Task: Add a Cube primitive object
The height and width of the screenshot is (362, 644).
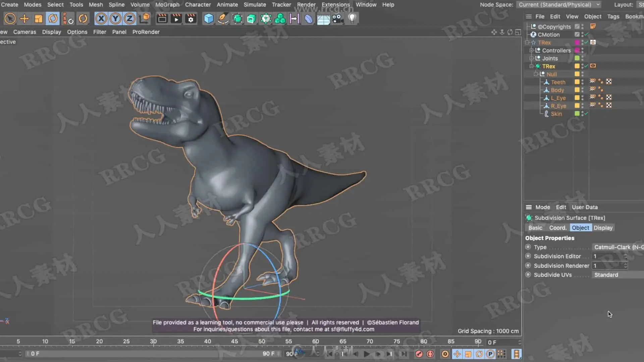Action: 209,18
